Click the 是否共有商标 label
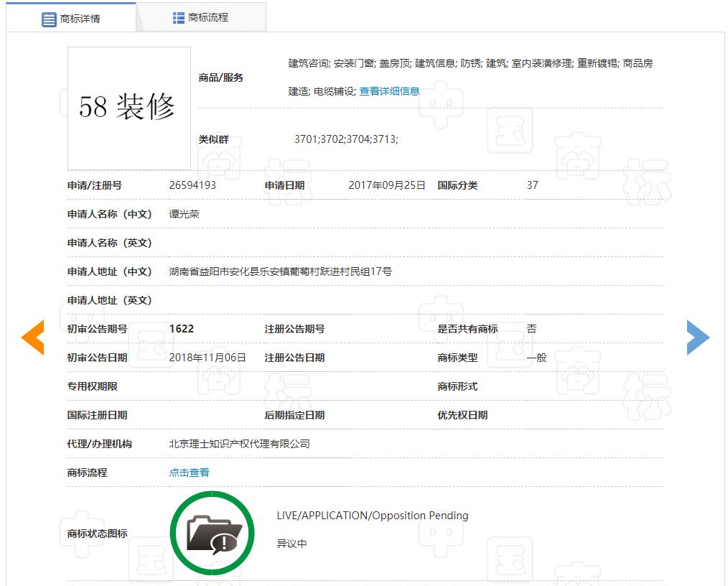 (x=467, y=329)
